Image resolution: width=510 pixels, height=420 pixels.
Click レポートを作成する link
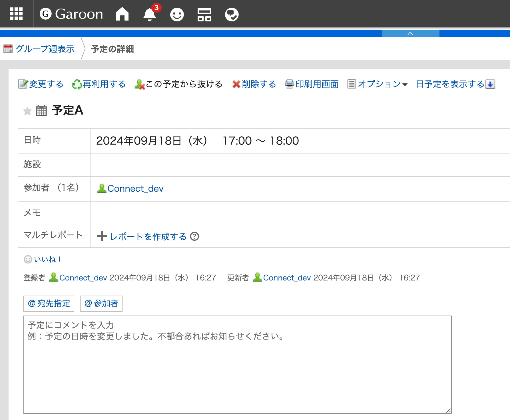click(148, 237)
